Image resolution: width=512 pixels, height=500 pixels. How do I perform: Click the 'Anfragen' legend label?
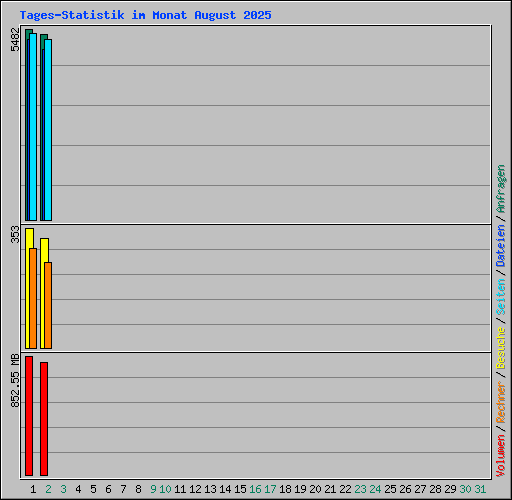(x=501, y=189)
